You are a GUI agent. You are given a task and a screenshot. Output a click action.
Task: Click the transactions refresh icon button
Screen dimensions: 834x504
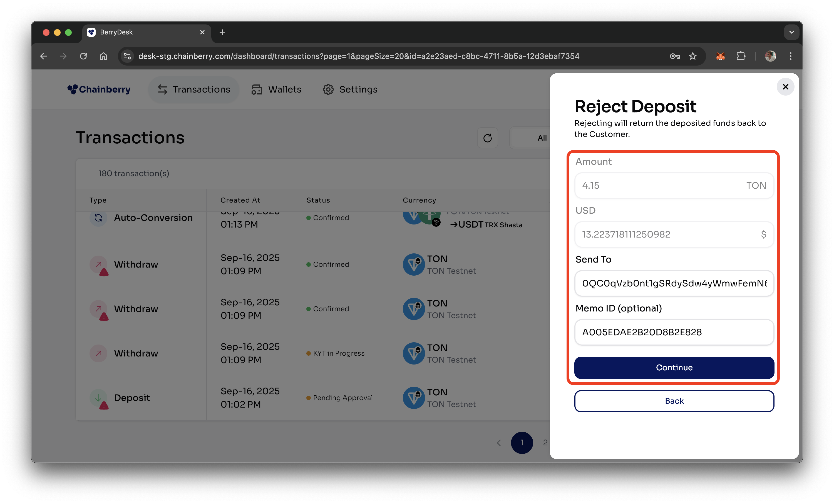[487, 138]
